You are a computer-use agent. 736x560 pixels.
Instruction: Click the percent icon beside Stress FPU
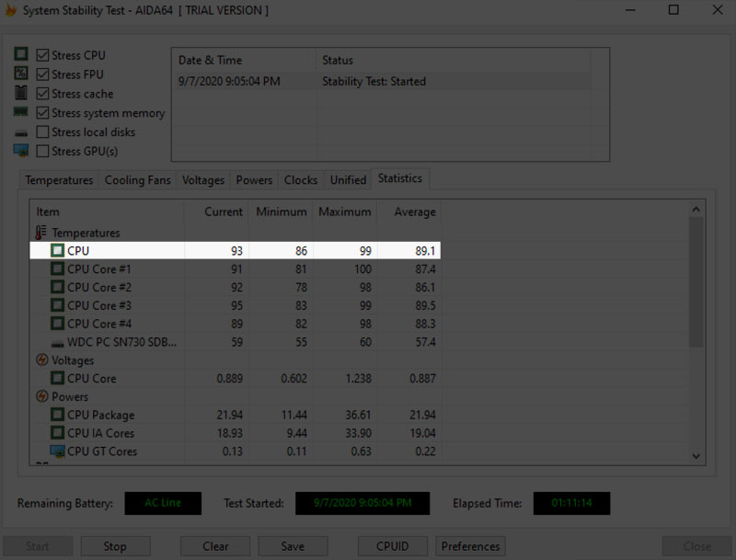(x=21, y=74)
